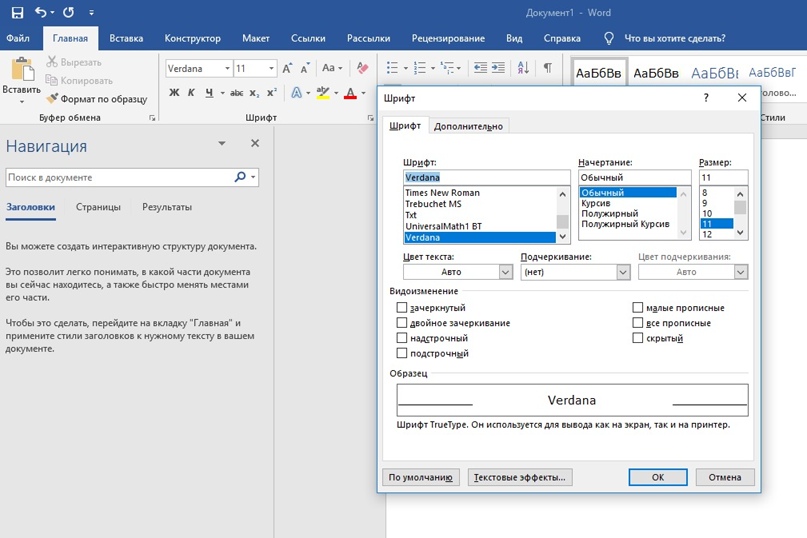Open the Aa change case menu
This screenshot has height=538, width=807.
point(332,68)
